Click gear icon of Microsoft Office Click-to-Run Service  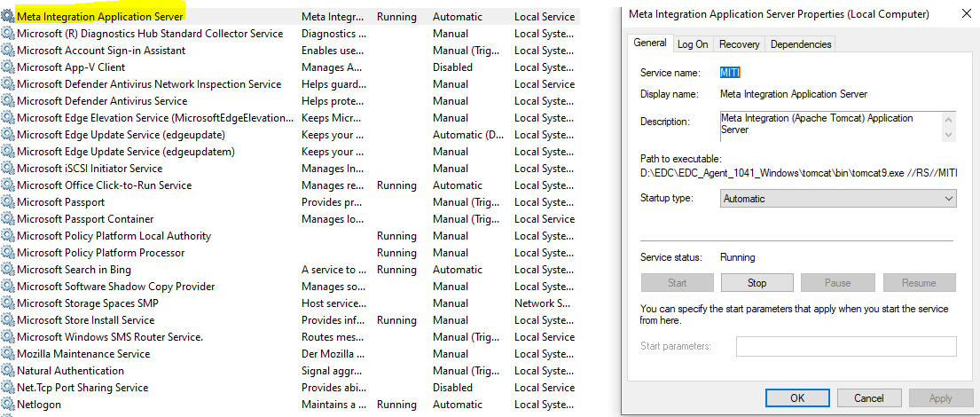pos(7,185)
